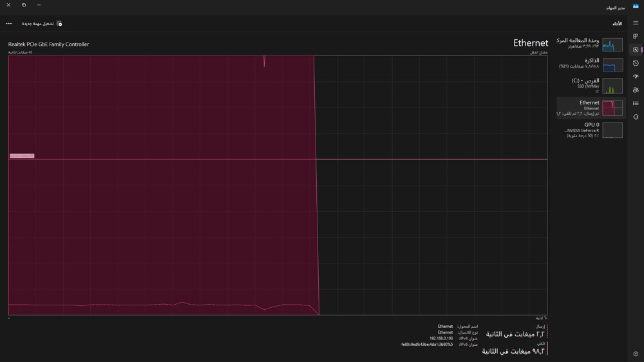644x362 pixels.
Task: Switch to the Users page
Action: (636, 90)
